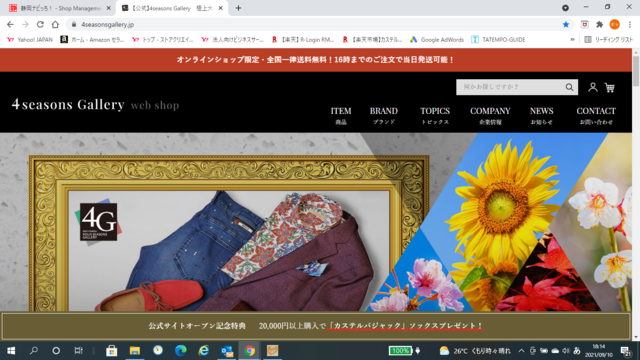Open a new browser tab
The height and width of the screenshot is (360, 640).
238,8
